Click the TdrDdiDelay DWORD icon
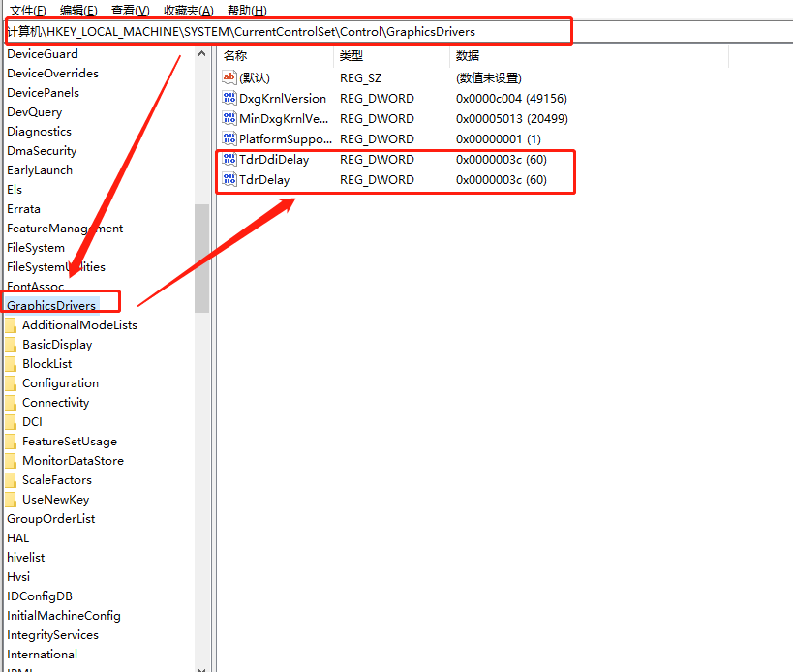 point(229,159)
